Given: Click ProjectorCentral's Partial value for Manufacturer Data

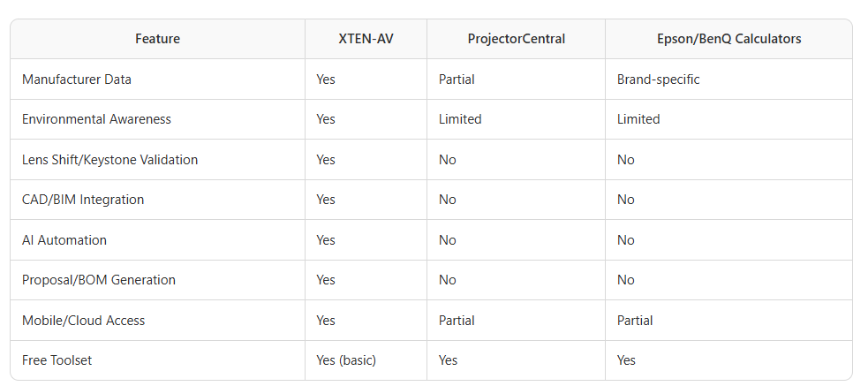Looking at the screenshot, I should tap(457, 79).
